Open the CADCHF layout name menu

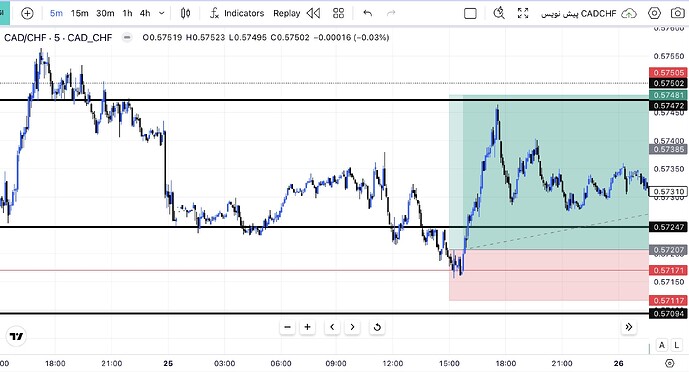(x=578, y=14)
